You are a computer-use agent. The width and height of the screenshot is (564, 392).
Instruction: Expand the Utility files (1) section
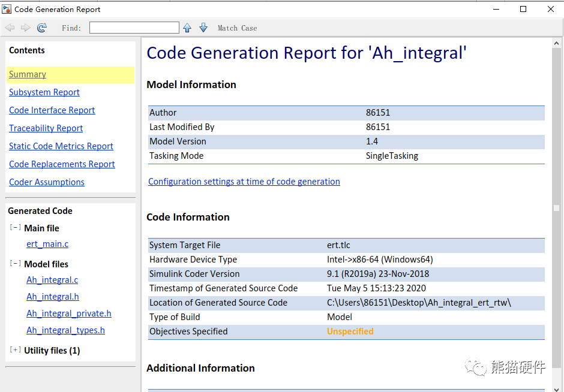15,349
